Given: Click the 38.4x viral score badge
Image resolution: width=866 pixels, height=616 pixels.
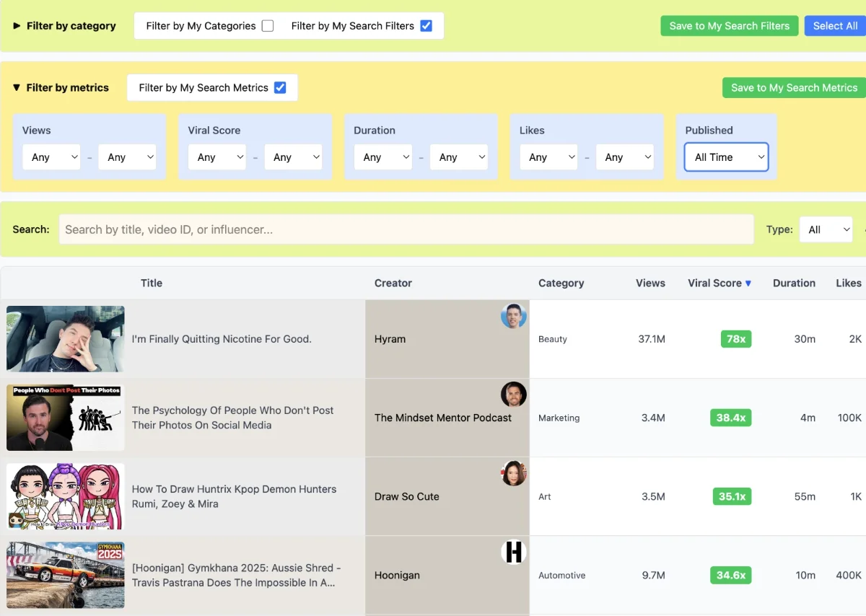Looking at the screenshot, I should click(730, 418).
